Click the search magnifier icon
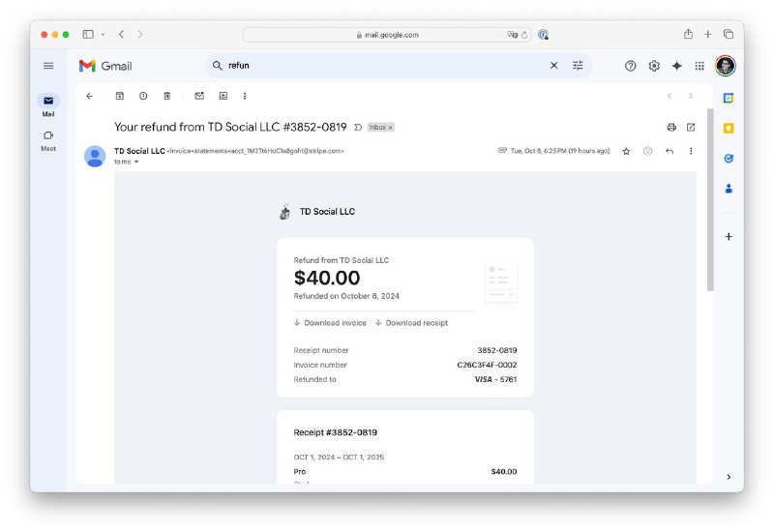Image resolution: width=774 pixels, height=532 pixels. coord(217,65)
